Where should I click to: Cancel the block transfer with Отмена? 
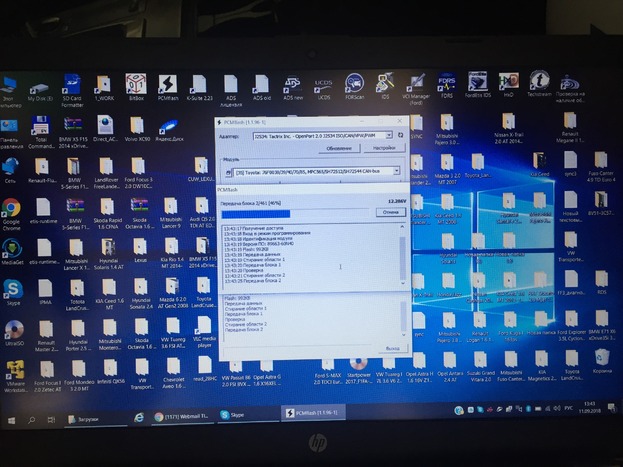click(x=390, y=212)
